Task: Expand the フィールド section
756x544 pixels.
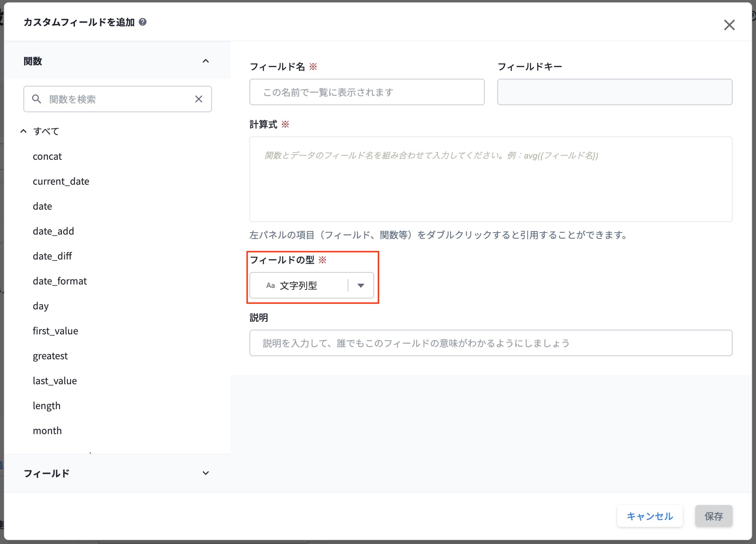Action: pyautogui.click(x=206, y=473)
